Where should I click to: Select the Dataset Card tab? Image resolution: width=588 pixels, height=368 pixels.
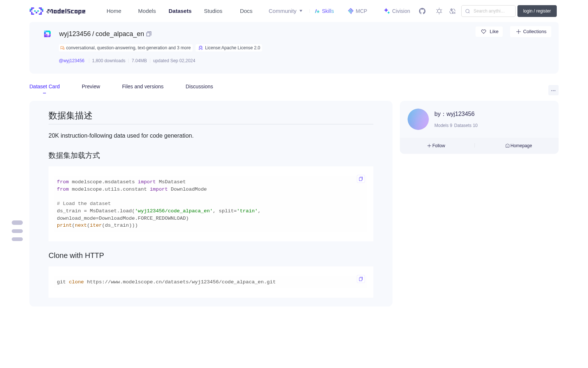coord(44,86)
